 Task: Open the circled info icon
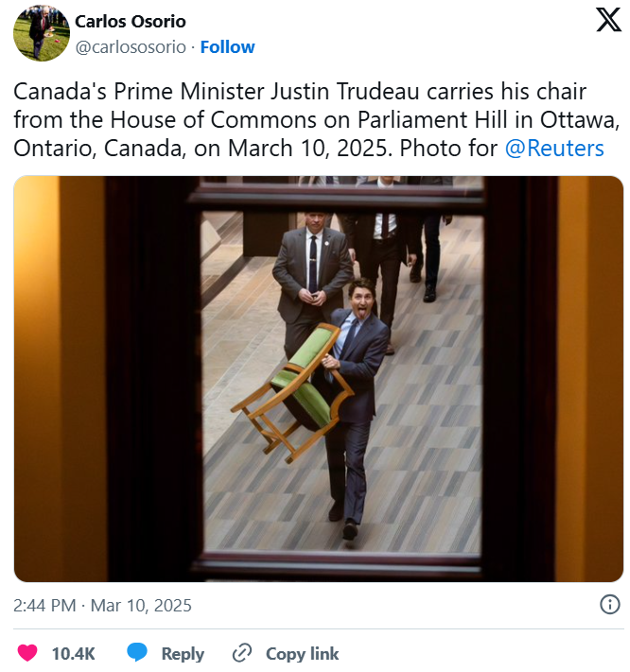609,605
